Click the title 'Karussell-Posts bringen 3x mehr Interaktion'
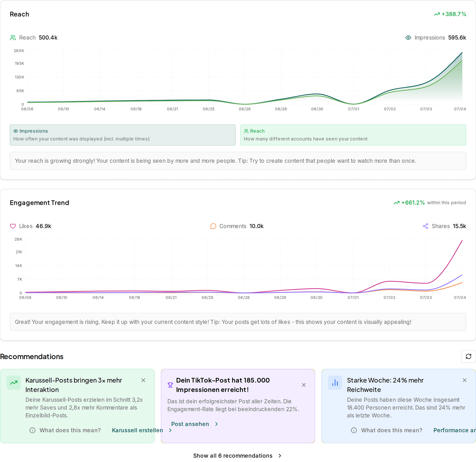This screenshot has height=462, width=476. 74,385
